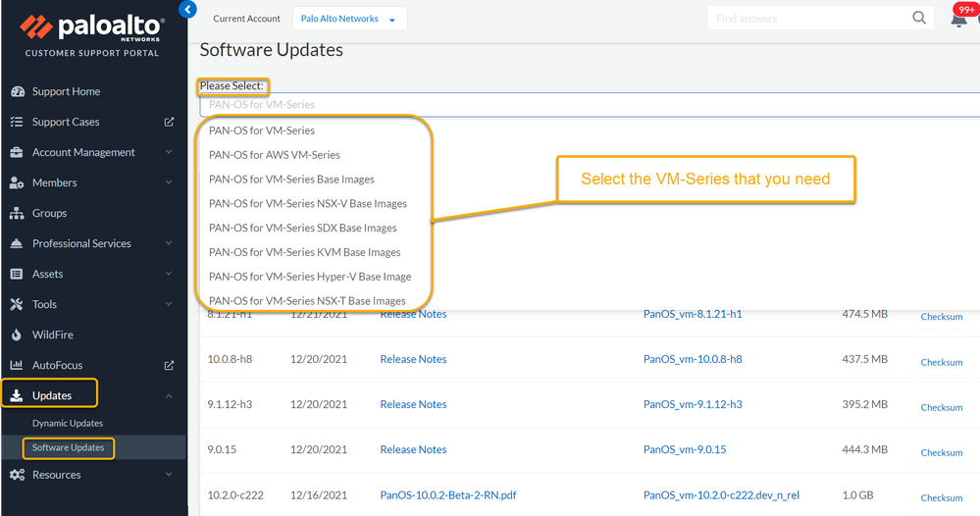This screenshot has width=980, height=516.
Task: Open Release Notes for 9.1.12-h3
Action: point(413,404)
